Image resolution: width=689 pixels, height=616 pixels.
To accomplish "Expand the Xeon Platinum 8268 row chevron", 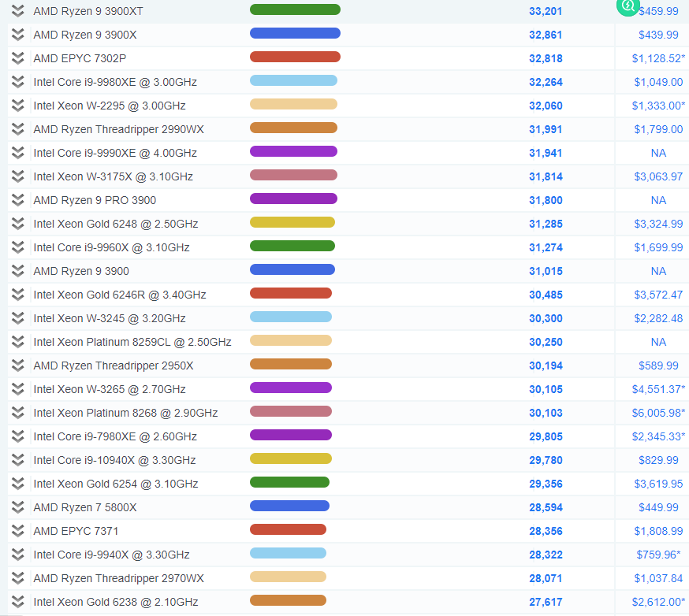I will [17, 413].
